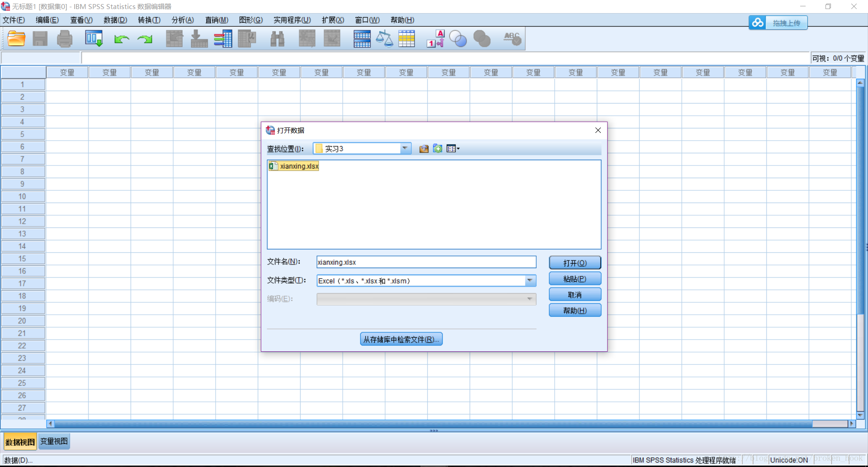Select row header 12 in data grid
The image size is (868, 467).
(x=23, y=222)
